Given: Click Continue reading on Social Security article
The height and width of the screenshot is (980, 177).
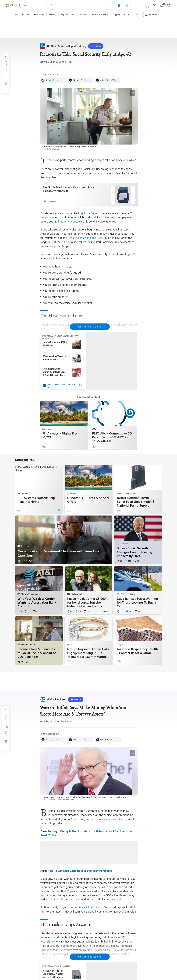Looking at the screenshot, I should pyautogui.click(x=90, y=327).
